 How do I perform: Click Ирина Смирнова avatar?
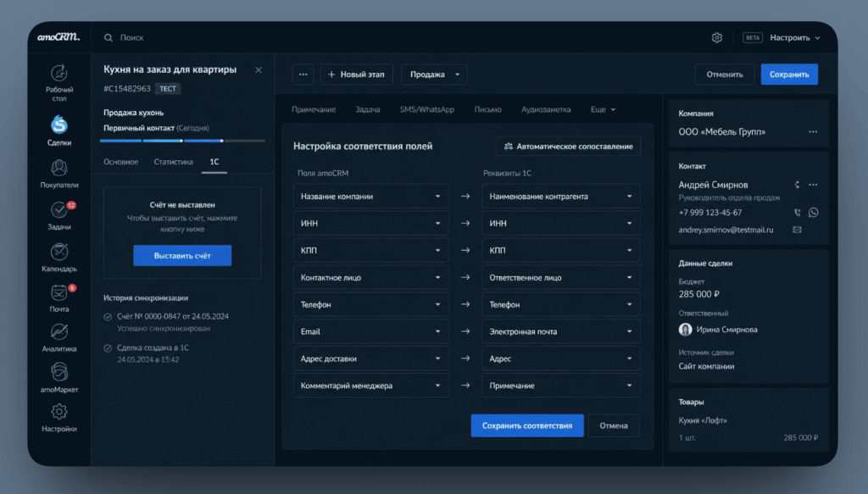pyautogui.click(x=685, y=330)
